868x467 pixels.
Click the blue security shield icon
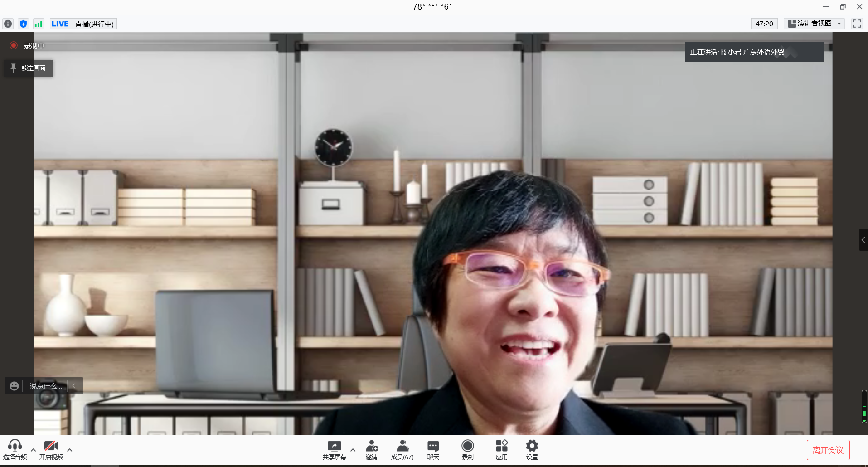pyautogui.click(x=24, y=24)
